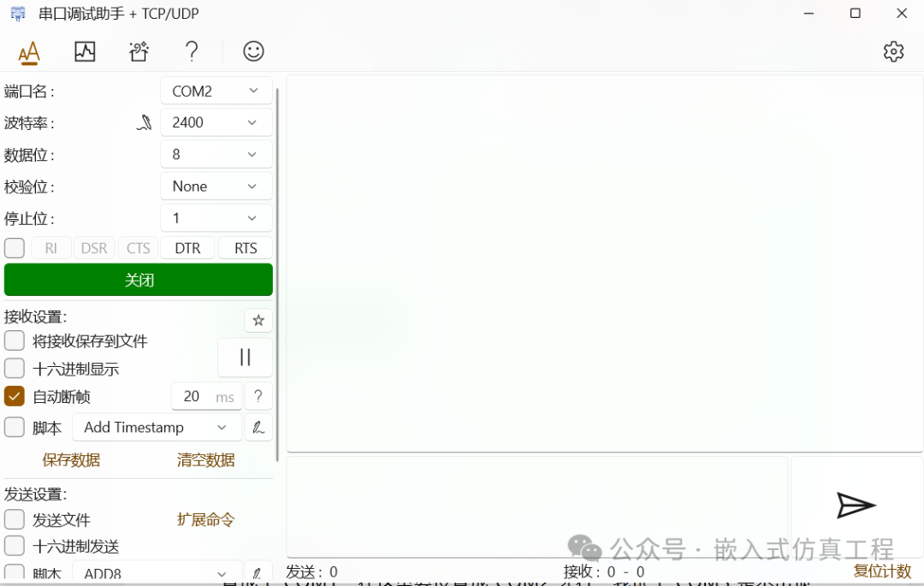Click the green 关闭 port button
The image size is (924, 586).
click(139, 280)
